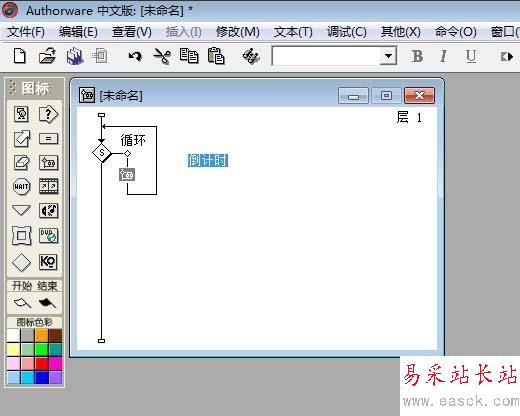Viewport: 520px width, 416px height.
Task: Select the Map icon in the palette
Action: coord(49,163)
